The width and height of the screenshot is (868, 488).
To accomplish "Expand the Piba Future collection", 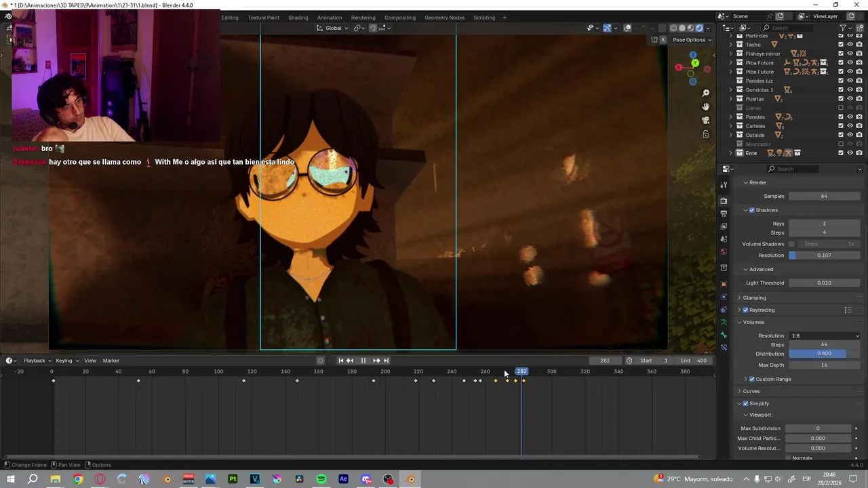I will (x=731, y=62).
